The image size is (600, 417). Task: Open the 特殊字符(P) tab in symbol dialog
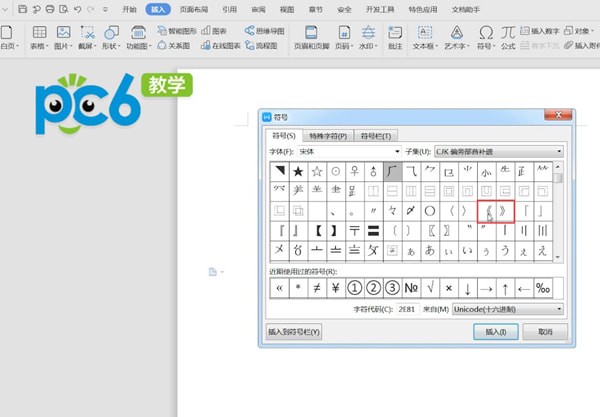[328, 136]
